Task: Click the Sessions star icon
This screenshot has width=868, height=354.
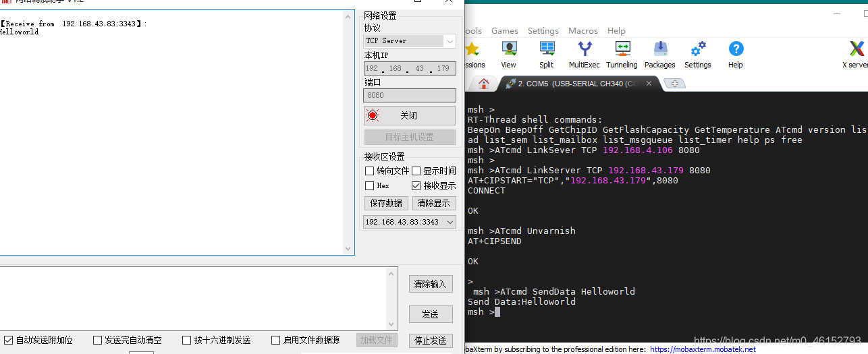Action: click(x=473, y=54)
